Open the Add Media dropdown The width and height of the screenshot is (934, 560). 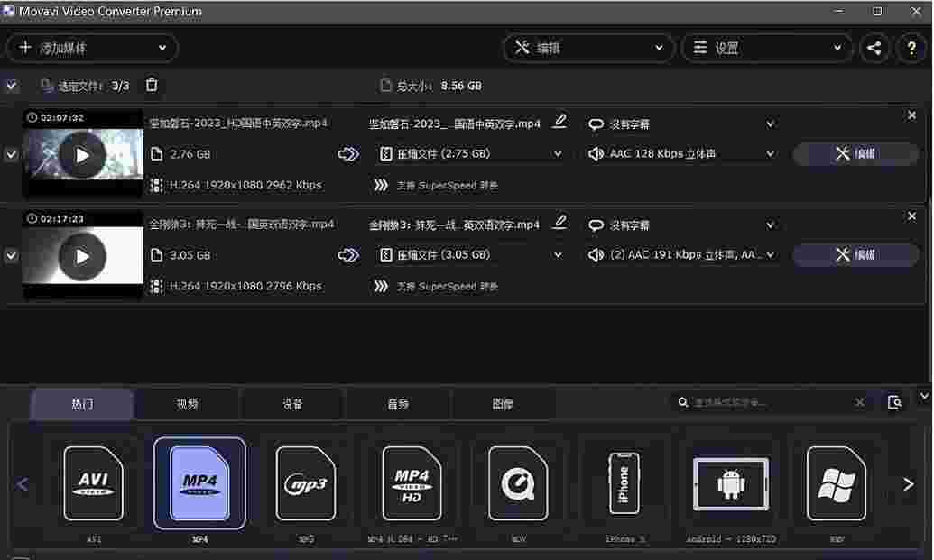[x=92, y=48]
